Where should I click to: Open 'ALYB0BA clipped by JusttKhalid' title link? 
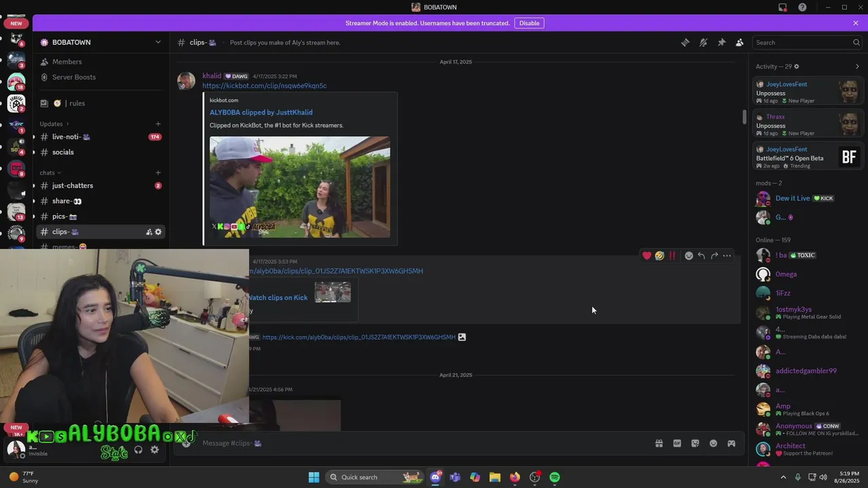261,113
